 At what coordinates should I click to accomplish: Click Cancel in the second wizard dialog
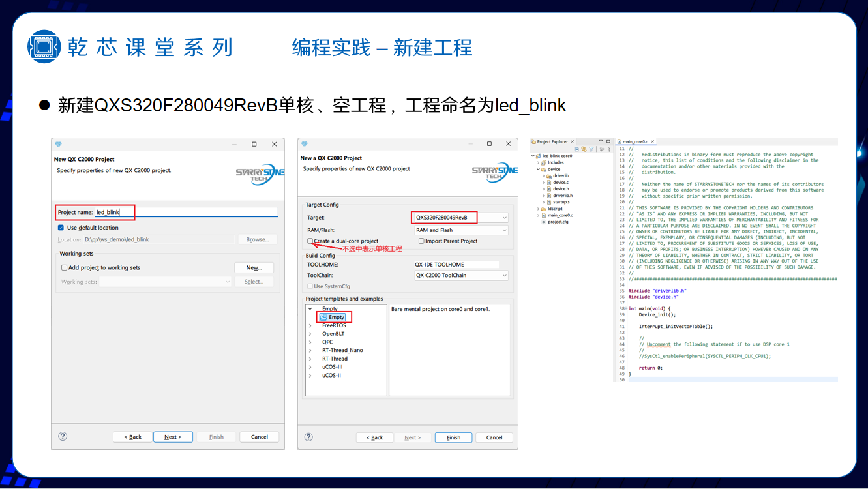[x=494, y=437]
